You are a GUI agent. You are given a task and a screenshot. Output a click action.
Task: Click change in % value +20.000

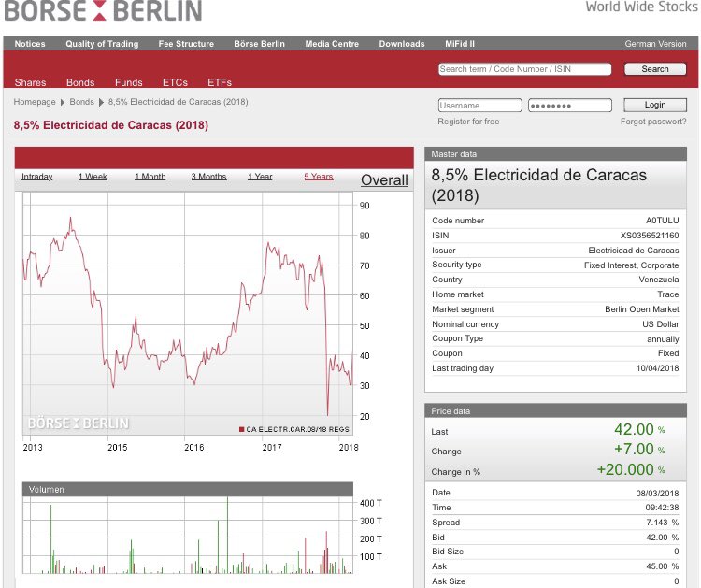click(625, 469)
